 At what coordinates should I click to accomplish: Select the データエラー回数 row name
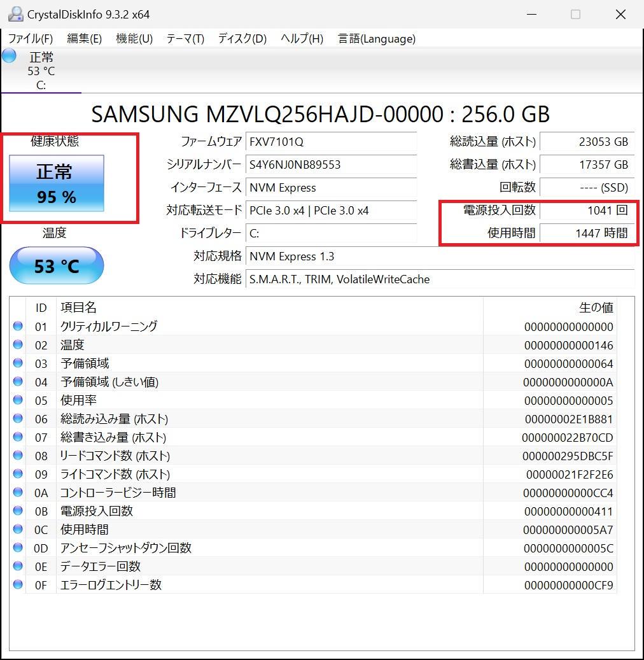100,566
